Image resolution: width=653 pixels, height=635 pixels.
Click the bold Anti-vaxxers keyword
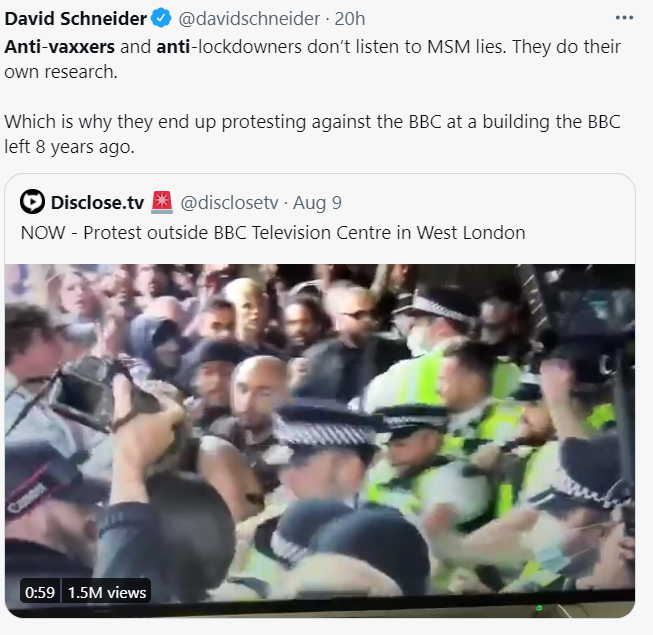click(61, 47)
